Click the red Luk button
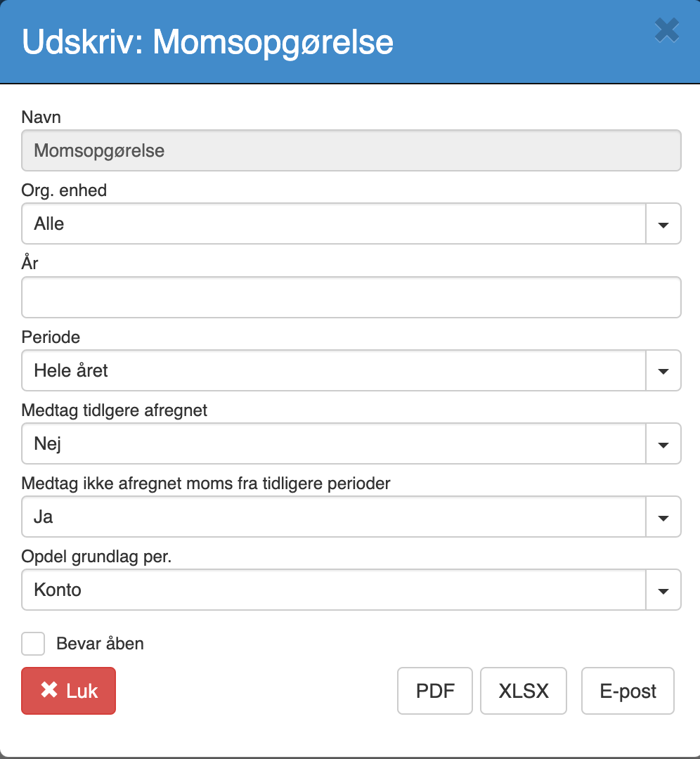The height and width of the screenshot is (759, 700). (x=68, y=691)
